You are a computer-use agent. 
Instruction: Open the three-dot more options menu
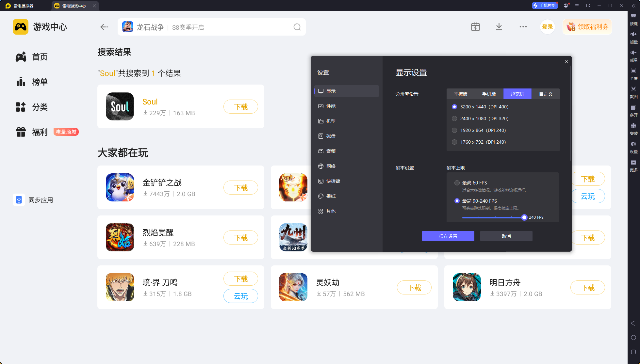pyautogui.click(x=523, y=27)
